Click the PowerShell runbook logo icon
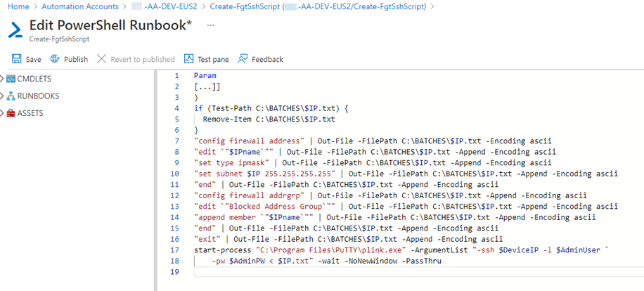 tap(15, 31)
